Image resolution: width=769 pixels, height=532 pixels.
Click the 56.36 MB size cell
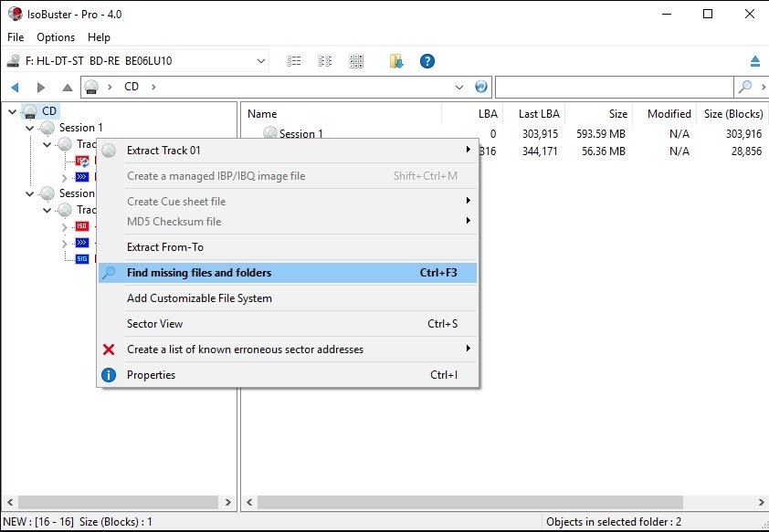coord(604,151)
